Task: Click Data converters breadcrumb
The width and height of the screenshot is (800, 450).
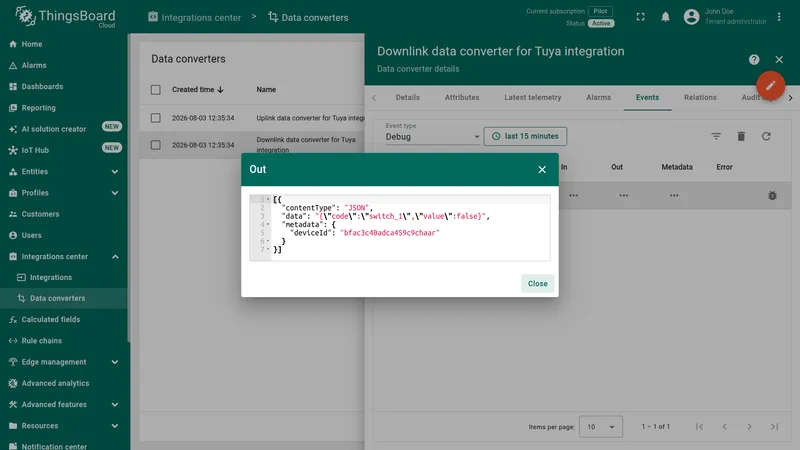Action: 308,17
